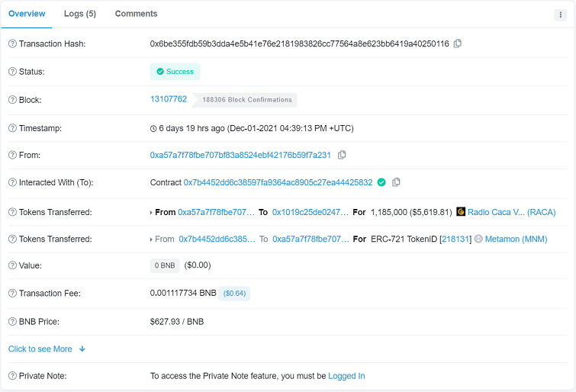Switch to the Comments tab
Viewport: 576px width, 392px height.
(136, 14)
